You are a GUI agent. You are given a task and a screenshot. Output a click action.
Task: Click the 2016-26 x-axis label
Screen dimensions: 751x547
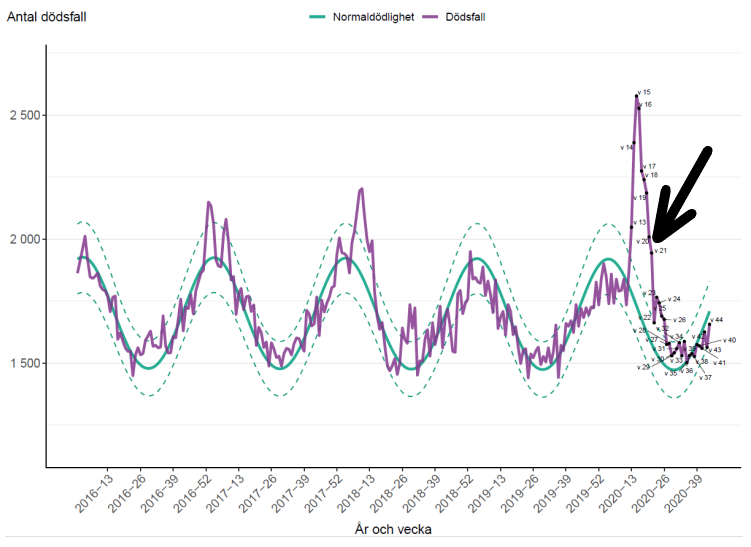(x=127, y=493)
